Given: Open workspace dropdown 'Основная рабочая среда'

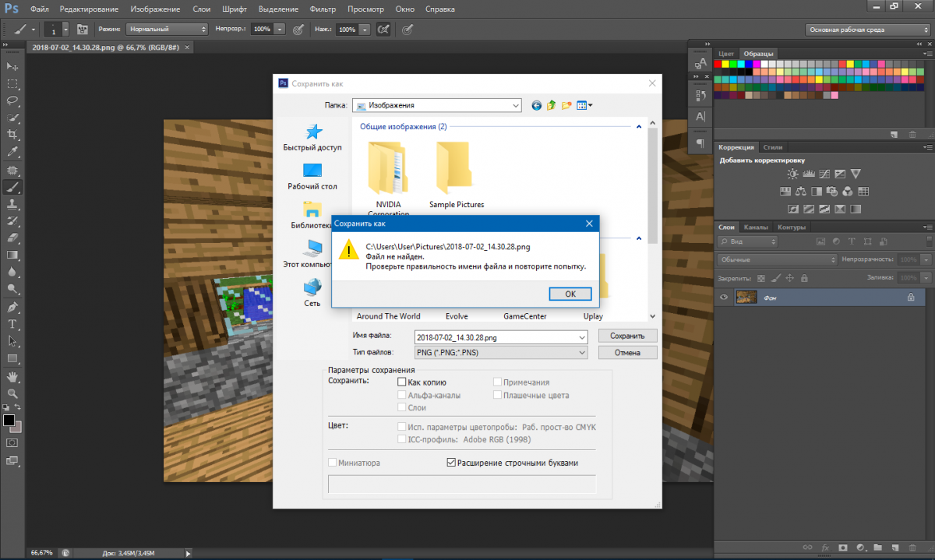Looking at the screenshot, I should pos(867,30).
